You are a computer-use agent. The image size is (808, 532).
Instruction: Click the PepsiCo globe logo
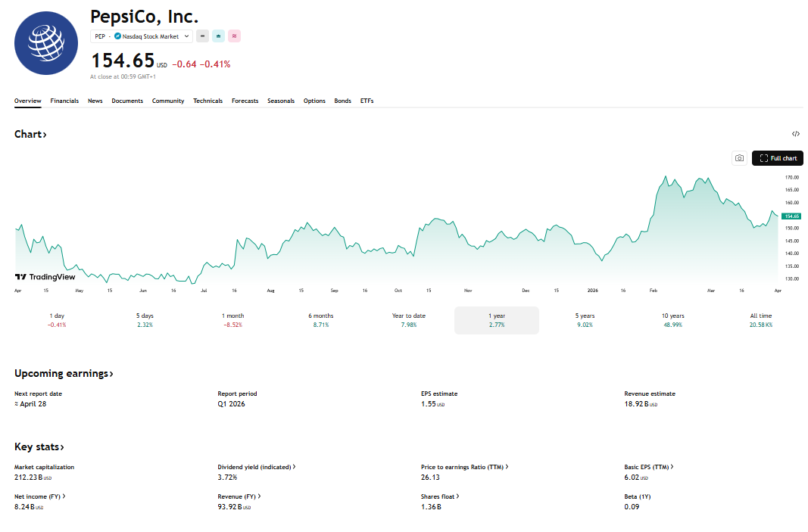46,43
